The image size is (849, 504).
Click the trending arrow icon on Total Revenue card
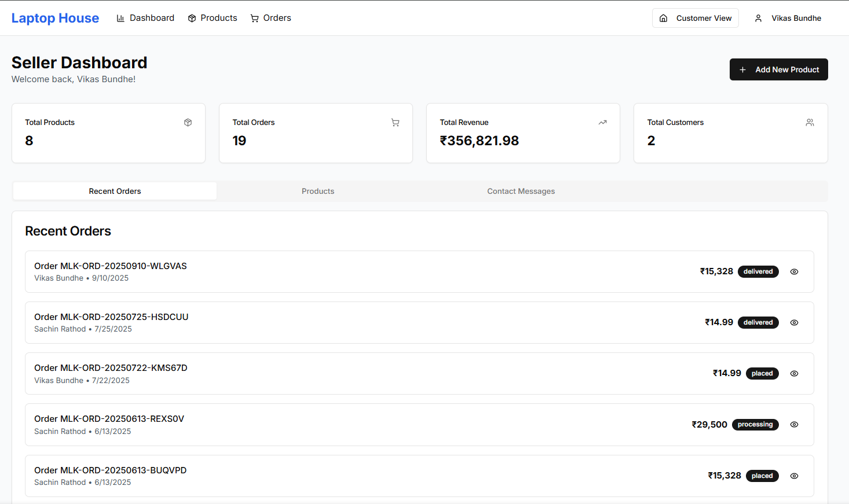pyautogui.click(x=602, y=122)
